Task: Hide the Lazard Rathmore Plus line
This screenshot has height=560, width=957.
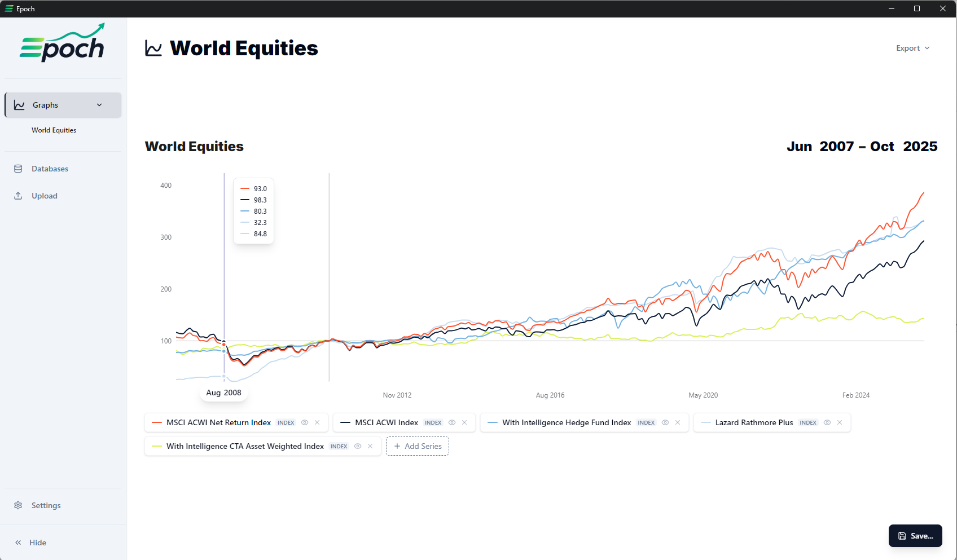Action: point(827,422)
